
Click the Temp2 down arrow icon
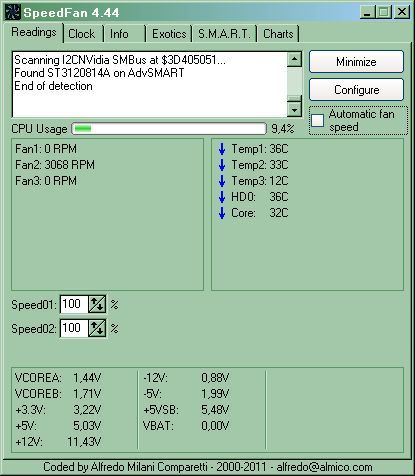(222, 165)
